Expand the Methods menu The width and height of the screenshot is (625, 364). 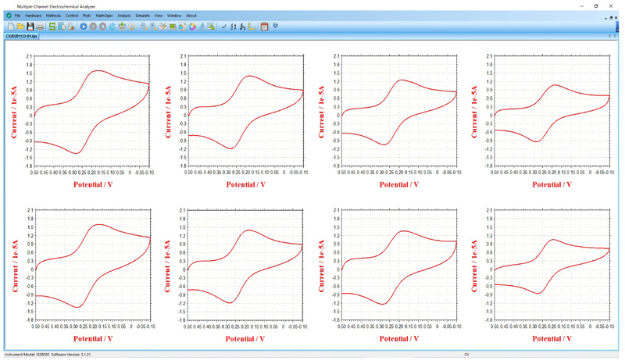click(x=53, y=16)
